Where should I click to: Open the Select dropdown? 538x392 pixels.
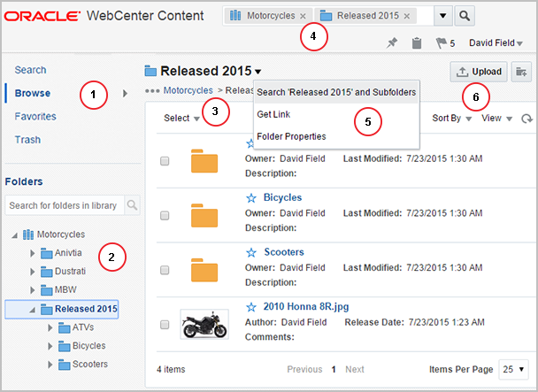tap(181, 119)
